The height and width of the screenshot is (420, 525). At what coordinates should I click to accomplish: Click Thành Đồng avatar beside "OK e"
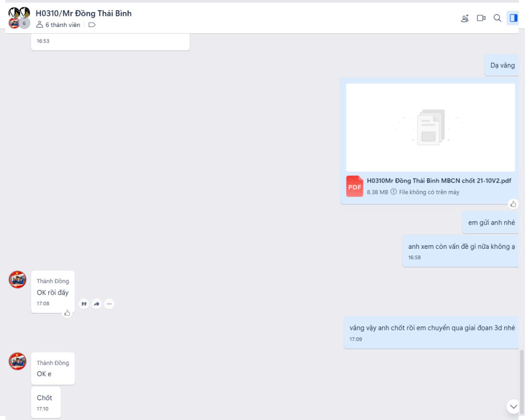click(x=18, y=361)
